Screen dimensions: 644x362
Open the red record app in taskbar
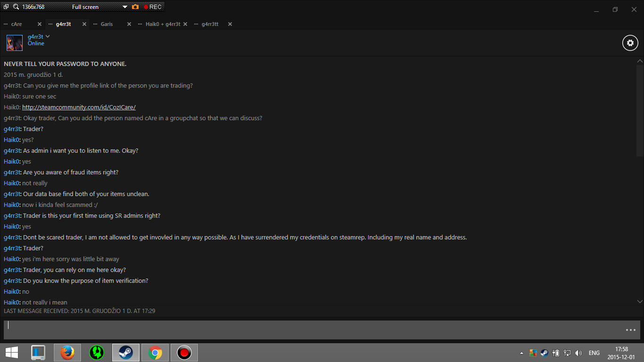tap(184, 352)
